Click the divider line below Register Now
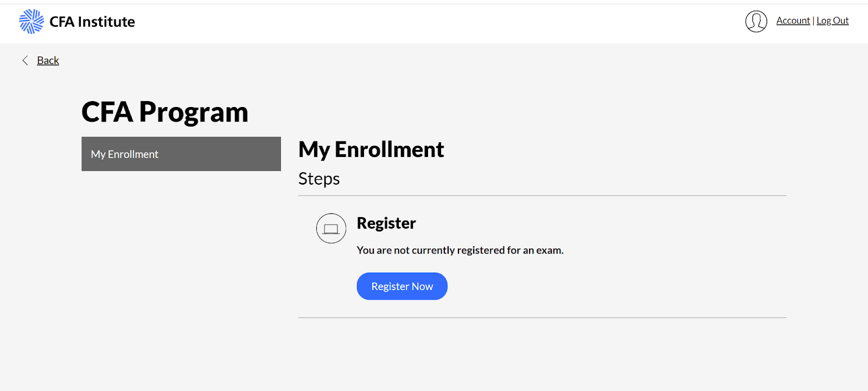The width and height of the screenshot is (868, 391). coord(542,318)
